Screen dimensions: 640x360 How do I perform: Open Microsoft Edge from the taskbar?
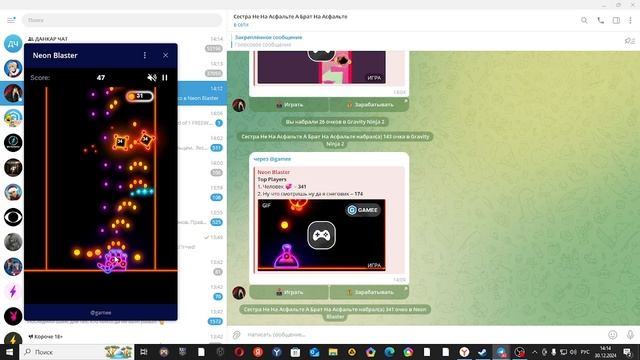pyautogui.click(x=389, y=352)
